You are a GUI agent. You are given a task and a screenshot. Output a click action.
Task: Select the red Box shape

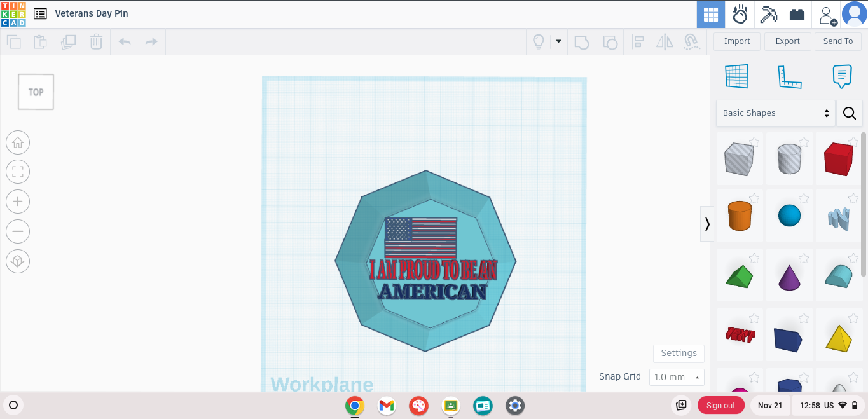tap(838, 158)
